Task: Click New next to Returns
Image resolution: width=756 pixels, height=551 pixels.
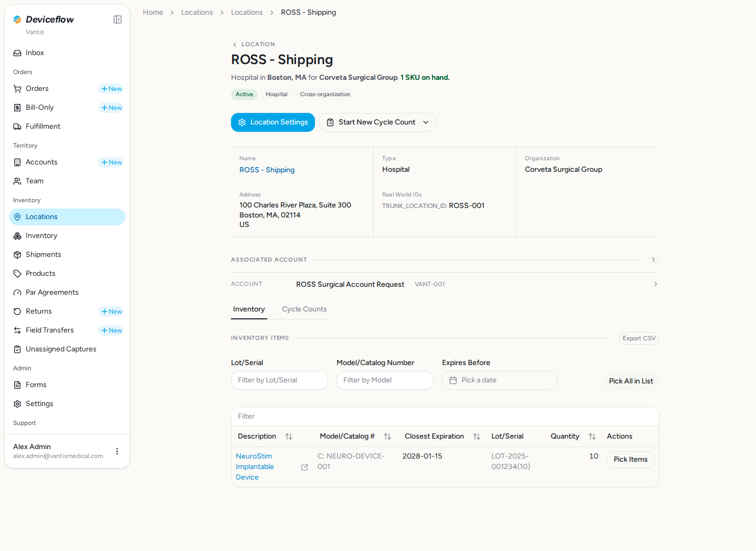Action: (111, 311)
